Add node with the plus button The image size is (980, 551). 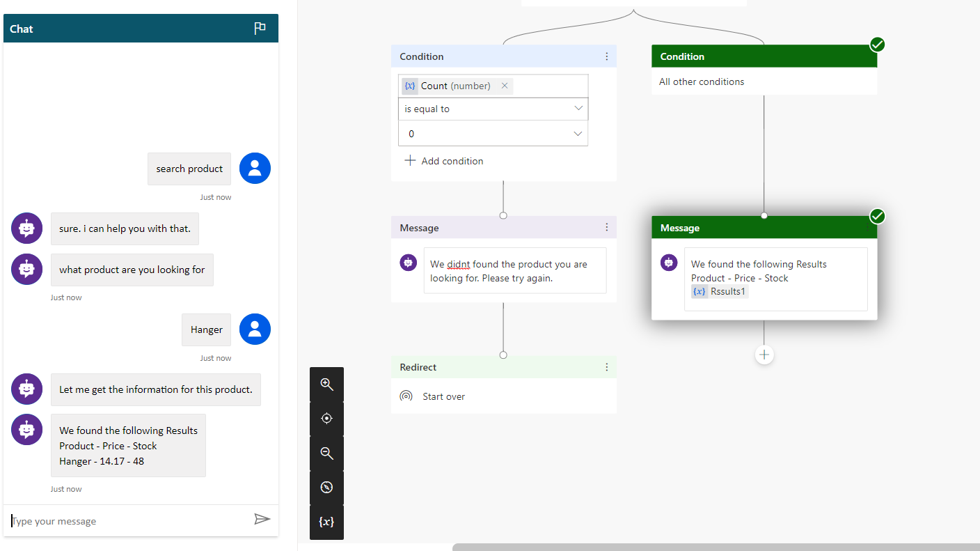[x=764, y=355]
